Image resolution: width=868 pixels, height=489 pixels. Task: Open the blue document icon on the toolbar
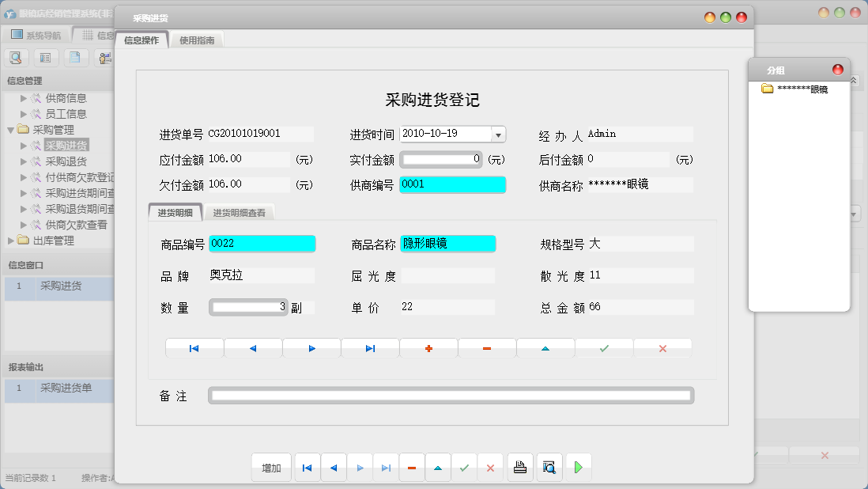point(75,57)
